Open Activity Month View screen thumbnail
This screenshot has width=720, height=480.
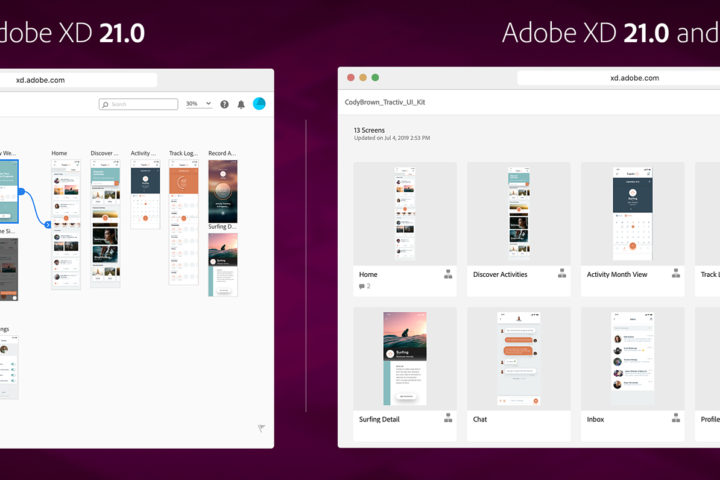coord(633,214)
